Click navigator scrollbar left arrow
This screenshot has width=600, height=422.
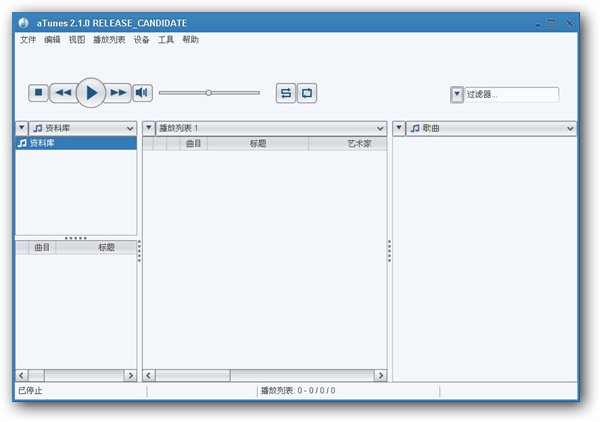pos(22,375)
